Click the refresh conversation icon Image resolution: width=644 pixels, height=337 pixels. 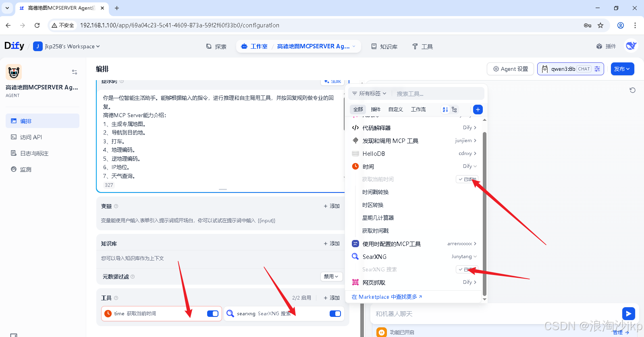632,90
